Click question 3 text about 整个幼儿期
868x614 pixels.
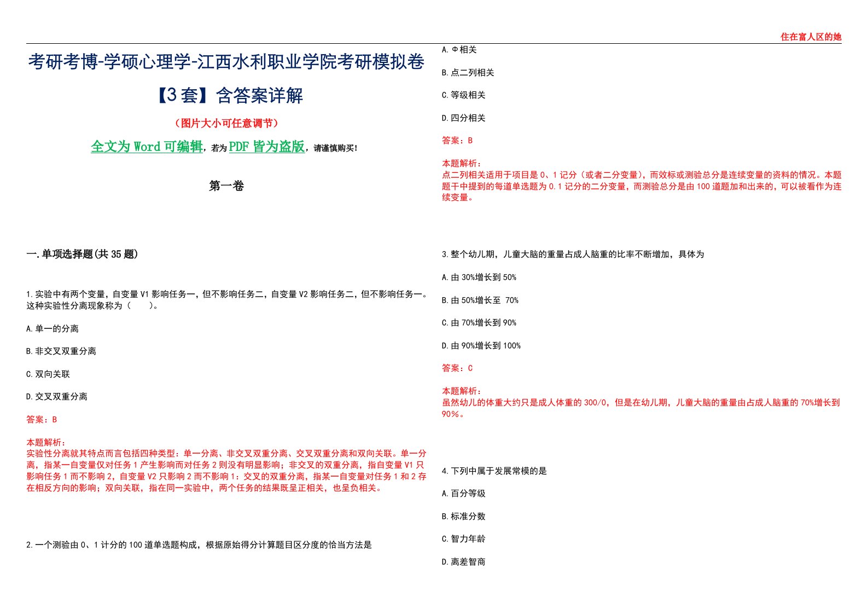[x=573, y=254]
